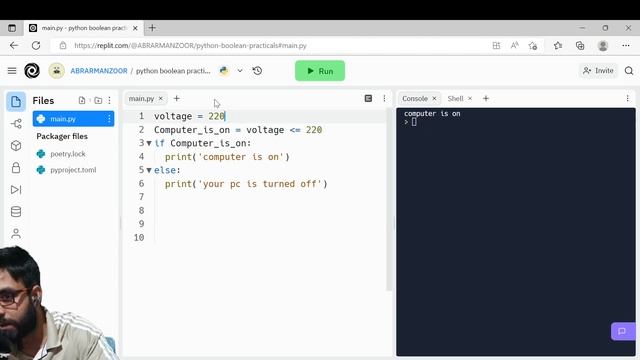Image resolution: width=640 pixels, height=360 pixels.
Task: Close the main.py browser tab
Action: (x=135, y=28)
